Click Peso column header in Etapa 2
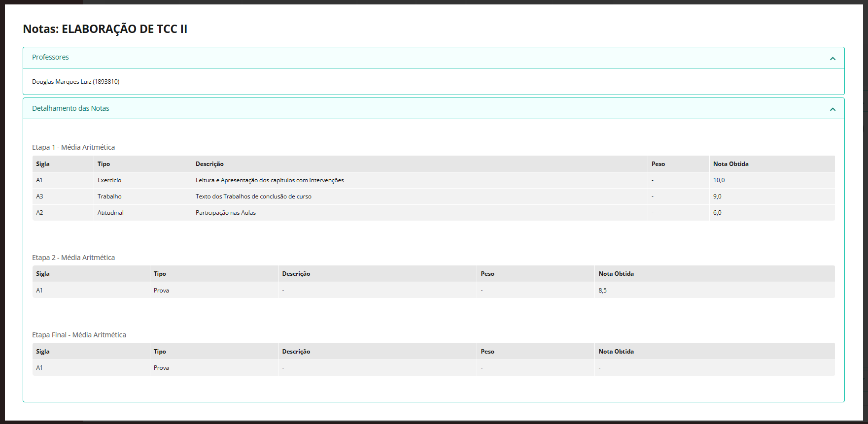 click(x=487, y=274)
